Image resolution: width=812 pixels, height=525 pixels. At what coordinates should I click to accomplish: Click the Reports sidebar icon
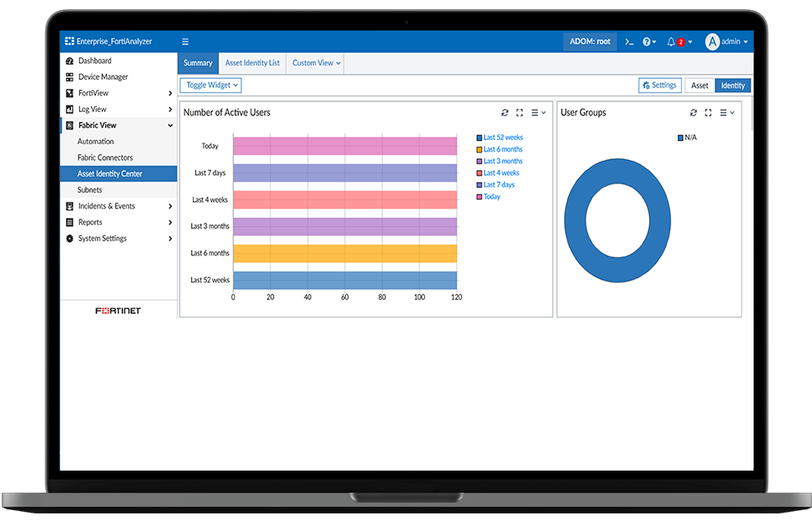(69, 222)
